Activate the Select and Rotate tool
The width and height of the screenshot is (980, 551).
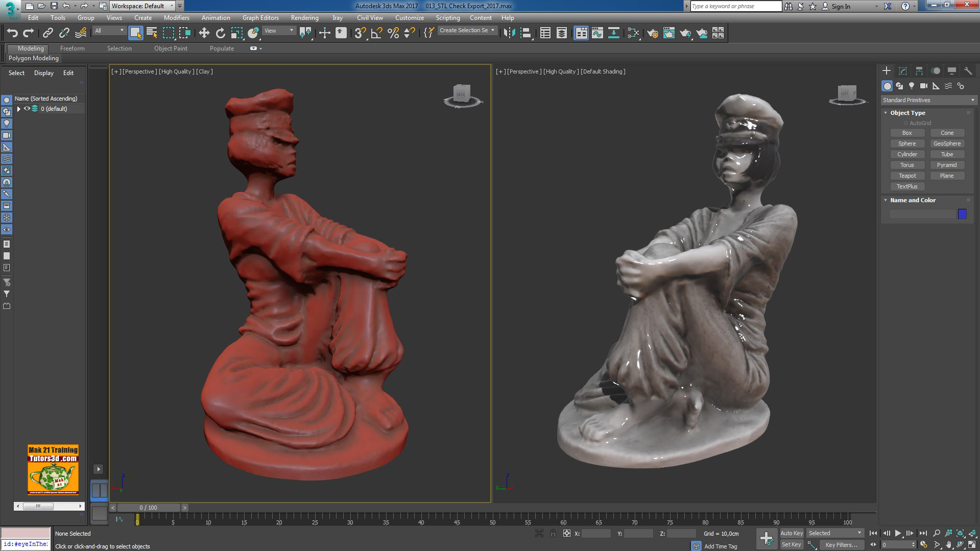(220, 33)
